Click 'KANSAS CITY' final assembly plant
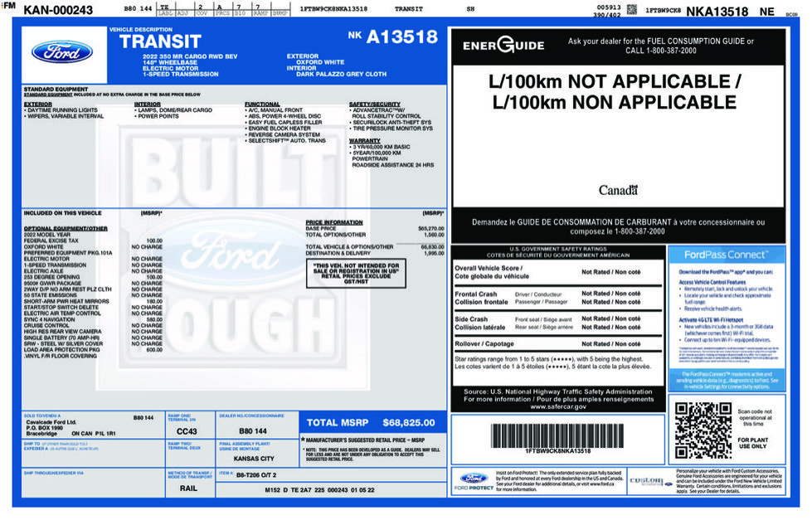The image size is (812, 525). coord(254,459)
